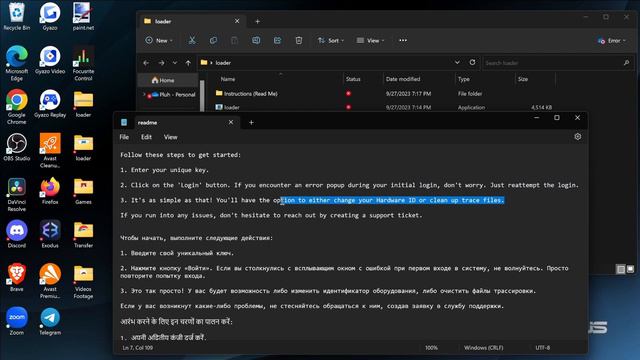Open the Gyazo Replay desktop icon
Image resolution: width=640 pixels, height=360 pixels.
[x=50, y=104]
